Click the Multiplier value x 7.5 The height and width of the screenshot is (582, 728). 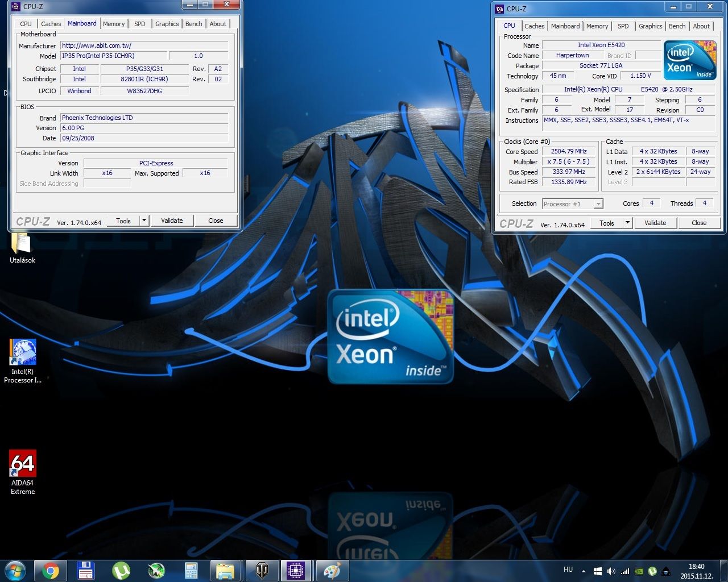(x=569, y=161)
